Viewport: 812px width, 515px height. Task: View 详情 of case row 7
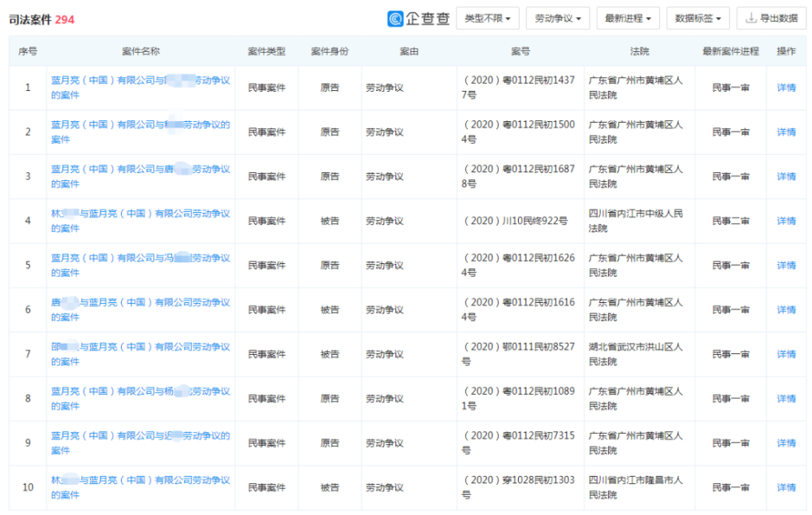[786, 354]
